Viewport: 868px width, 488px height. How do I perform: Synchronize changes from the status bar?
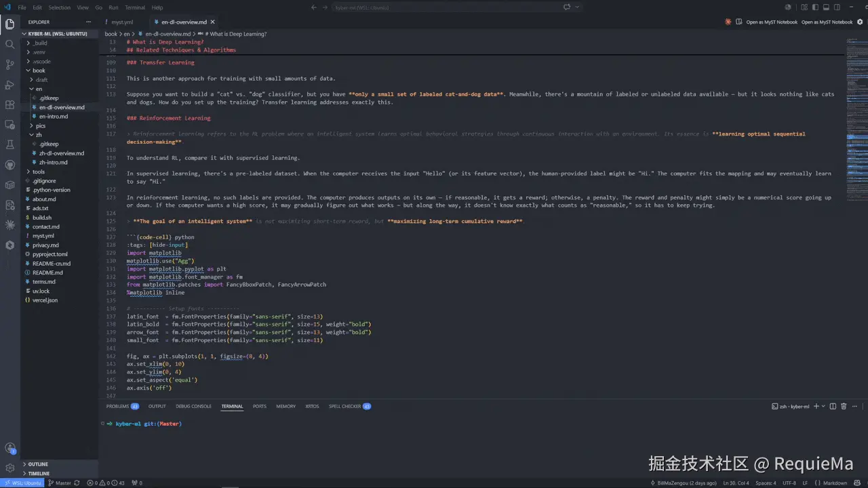(x=76, y=483)
